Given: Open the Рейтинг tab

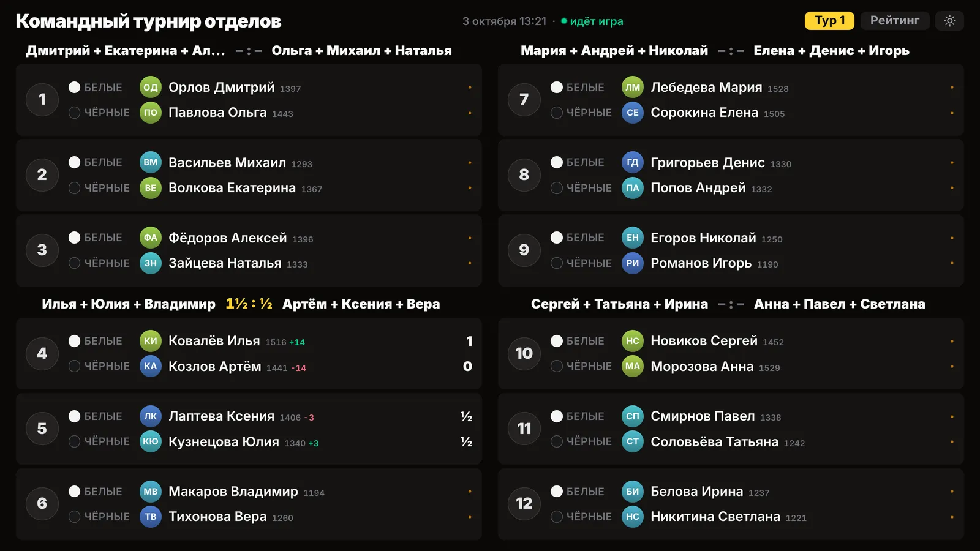Looking at the screenshot, I should pos(895,21).
